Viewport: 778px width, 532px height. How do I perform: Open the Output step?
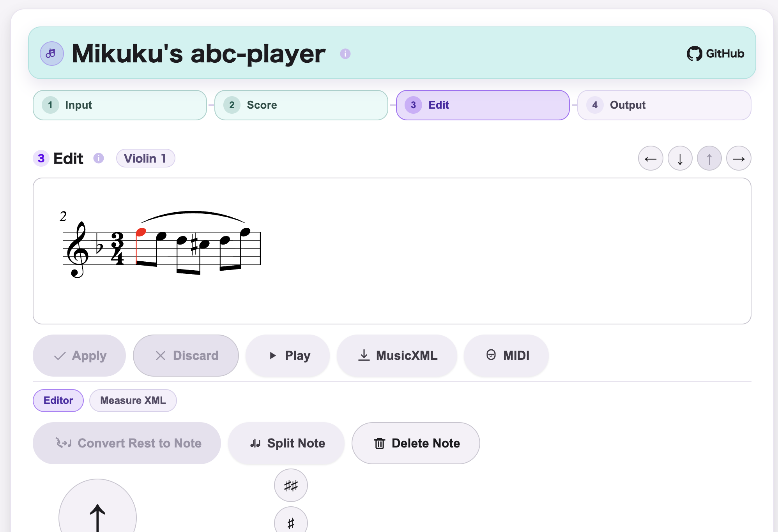click(664, 105)
